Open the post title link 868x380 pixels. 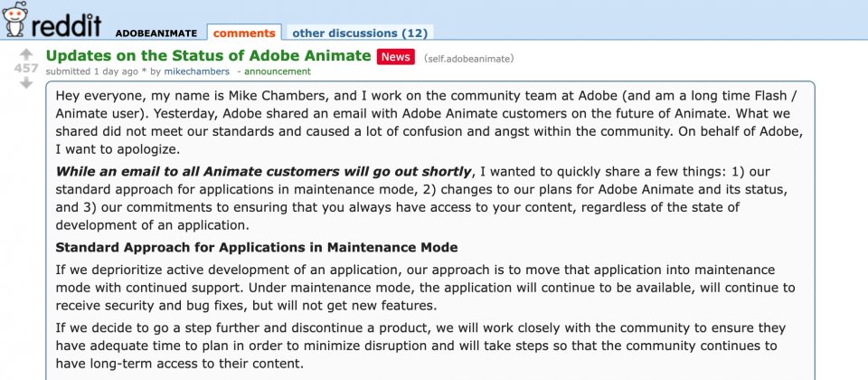[x=208, y=56]
